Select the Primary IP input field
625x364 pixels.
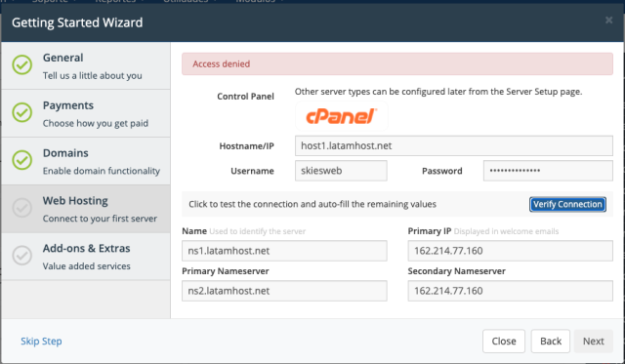click(510, 251)
